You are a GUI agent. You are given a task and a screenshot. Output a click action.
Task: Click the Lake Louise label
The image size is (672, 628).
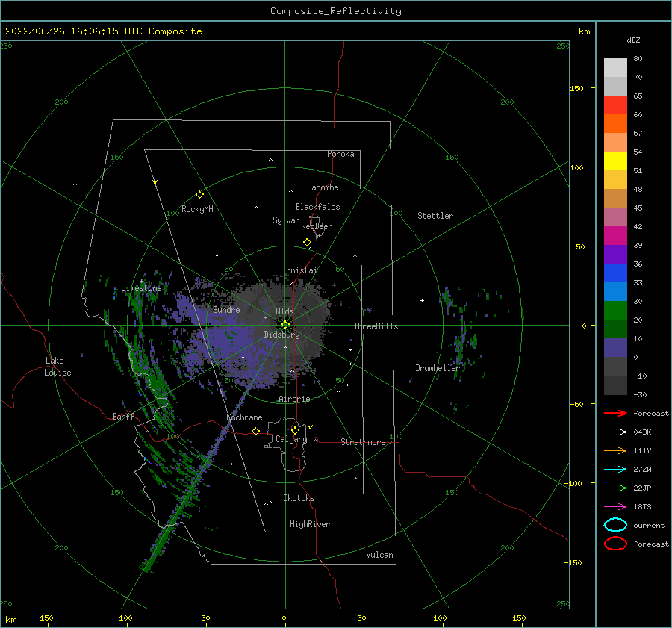[57, 367]
